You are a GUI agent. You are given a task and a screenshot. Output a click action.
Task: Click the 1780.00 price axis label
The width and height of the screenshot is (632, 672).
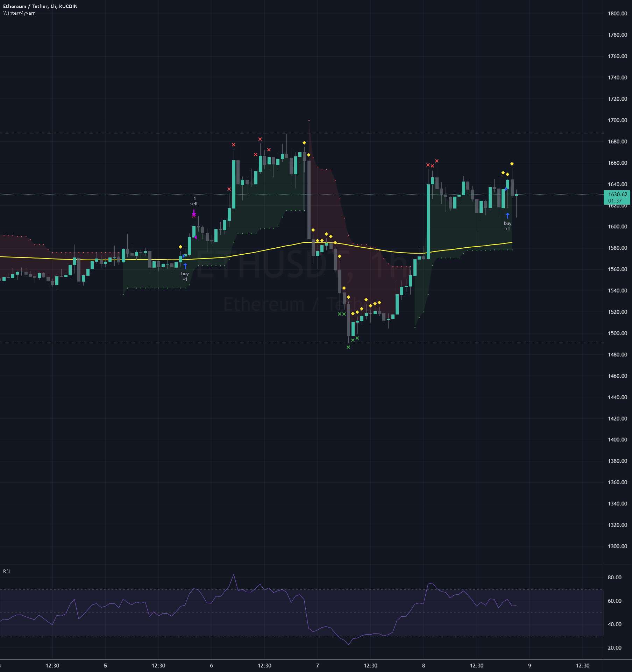(x=617, y=35)
